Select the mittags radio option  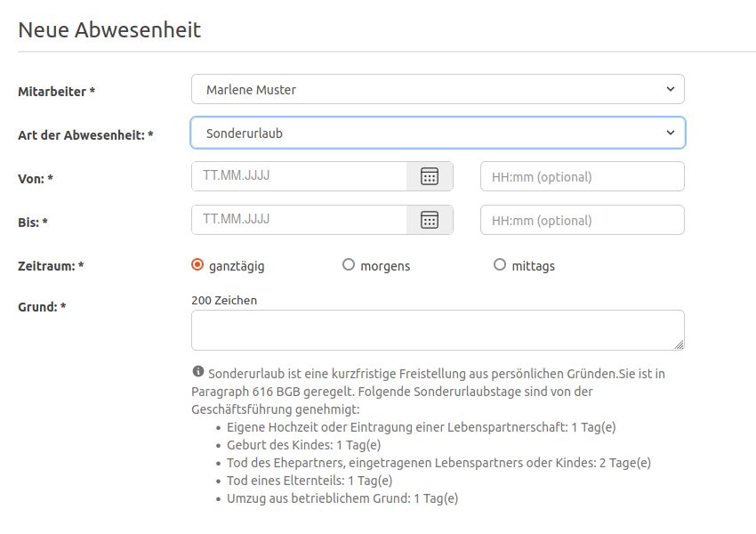click(x=500, y=265)
